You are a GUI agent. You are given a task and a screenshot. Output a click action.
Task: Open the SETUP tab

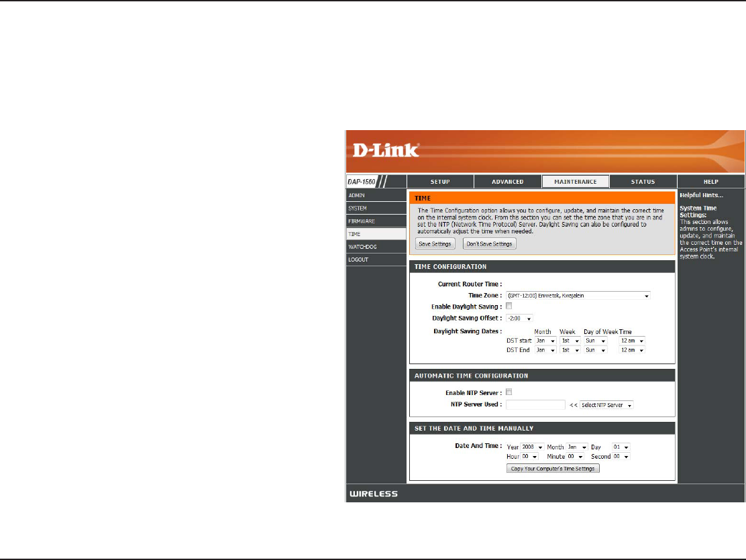[440, 182]
